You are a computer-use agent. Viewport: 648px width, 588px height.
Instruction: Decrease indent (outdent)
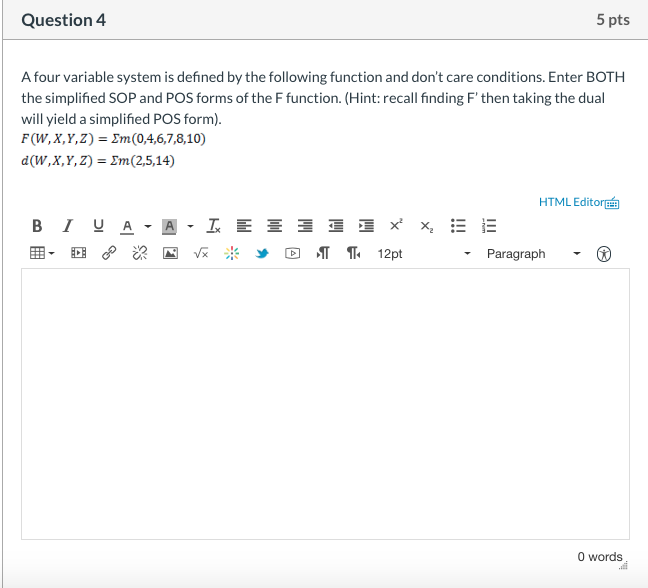click(x=336, y=226)
